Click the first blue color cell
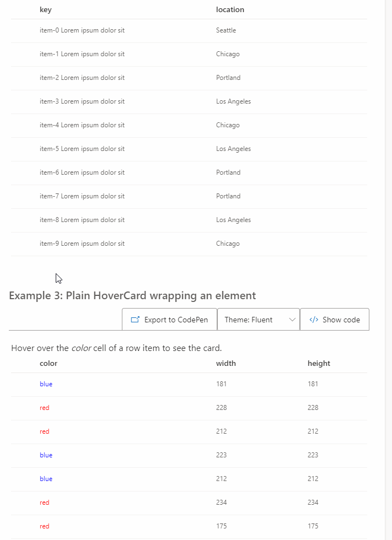 coord(46,384)
